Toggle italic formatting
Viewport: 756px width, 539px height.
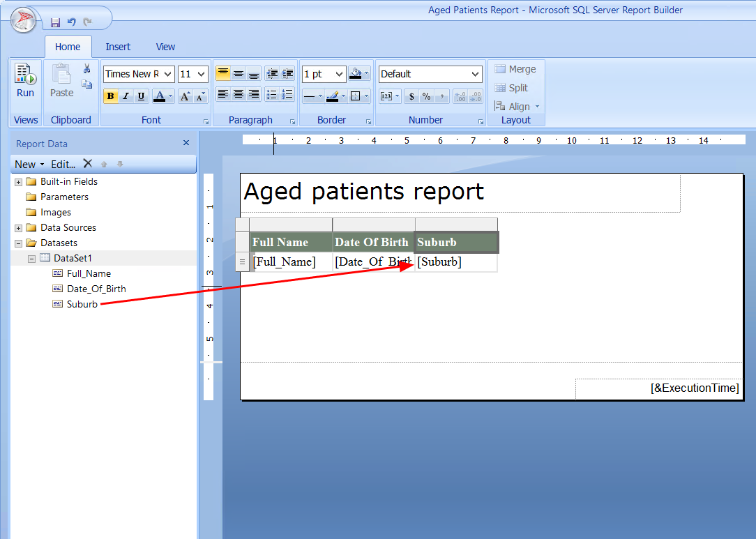point(126,96)
